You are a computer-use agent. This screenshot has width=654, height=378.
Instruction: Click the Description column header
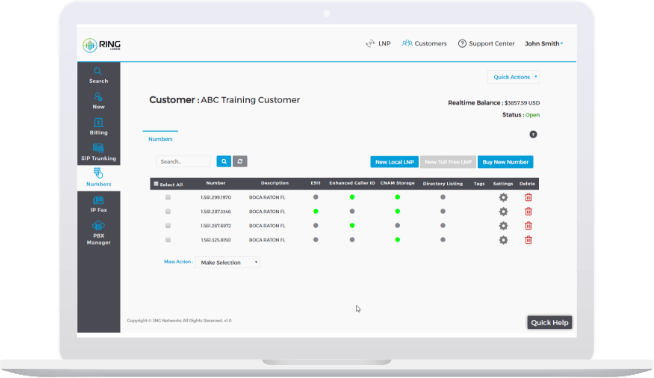[275, 183]
